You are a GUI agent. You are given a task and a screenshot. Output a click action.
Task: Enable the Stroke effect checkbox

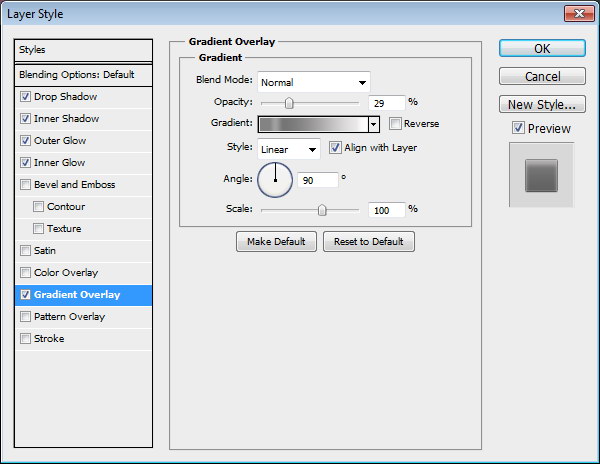click(25, 339)
